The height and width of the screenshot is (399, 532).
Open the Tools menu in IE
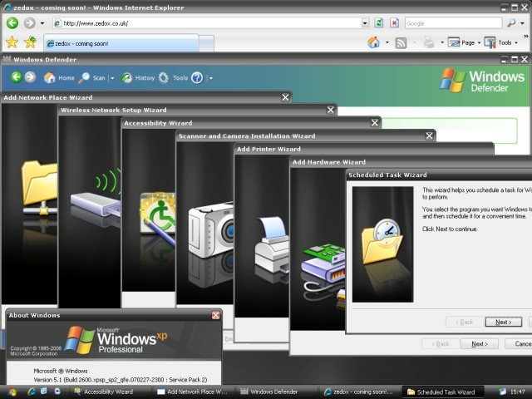(500, 42)
